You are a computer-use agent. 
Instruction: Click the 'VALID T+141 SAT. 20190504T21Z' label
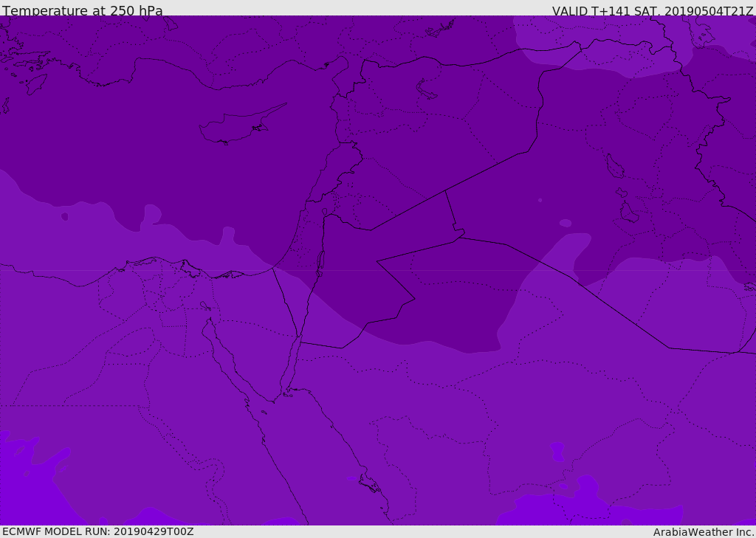(x=653, y=11)
